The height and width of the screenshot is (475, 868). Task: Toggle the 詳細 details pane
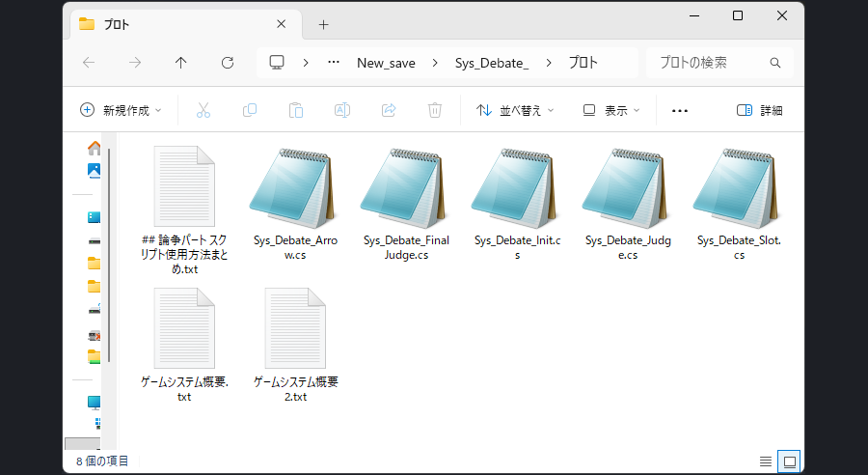(x=759, y=110)
